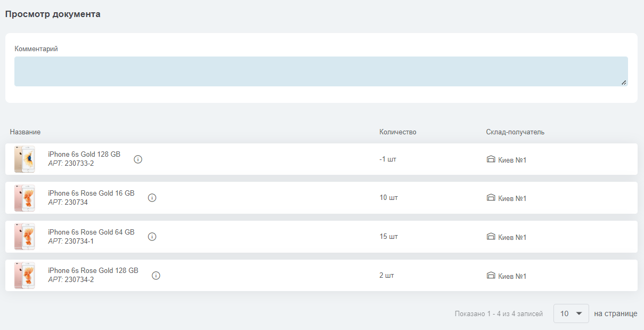Click the Склад-получатель column header
This screenshot has height=330, width=644.
515,132
